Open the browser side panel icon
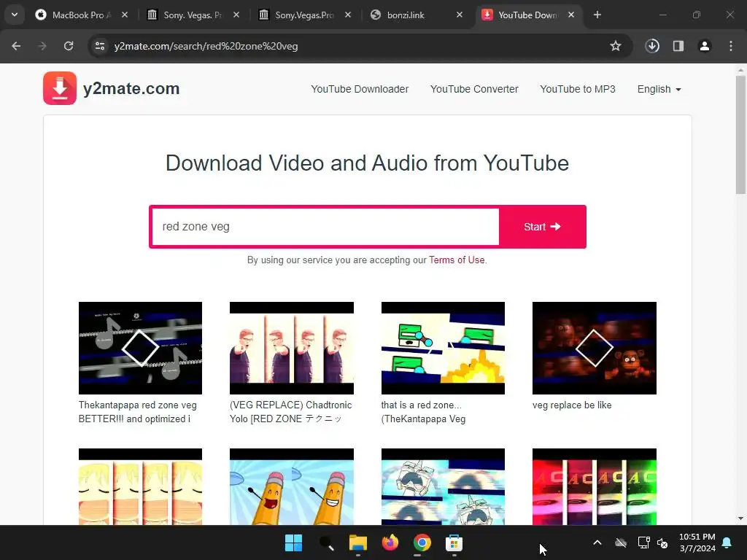This screenshot has height=560, width=747. point(678,46)
